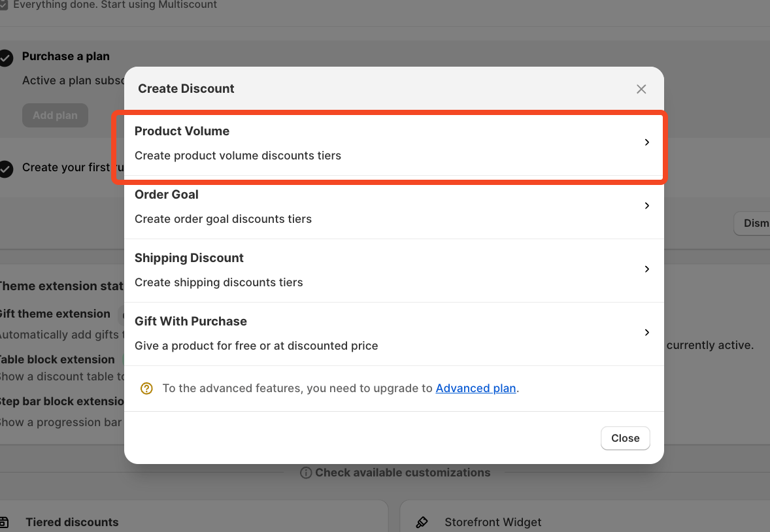Open Shipping Discount via its right chevron
Screen dimensions: 770x532
[647, 269]
